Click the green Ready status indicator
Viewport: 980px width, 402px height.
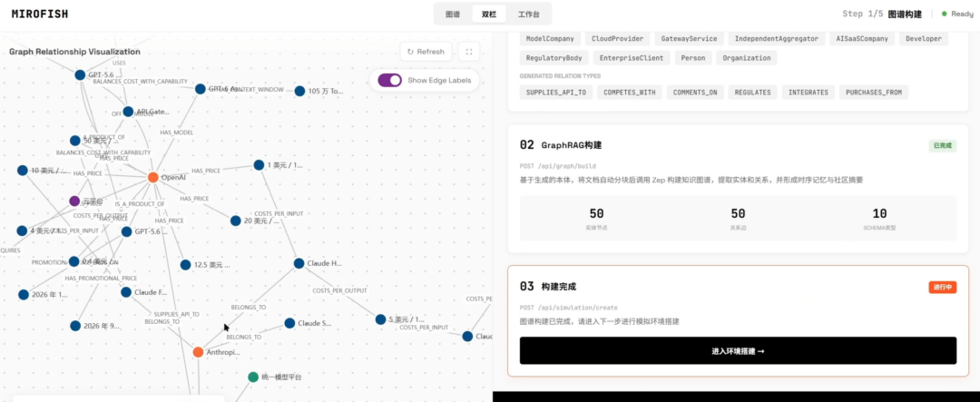[957, 14]
